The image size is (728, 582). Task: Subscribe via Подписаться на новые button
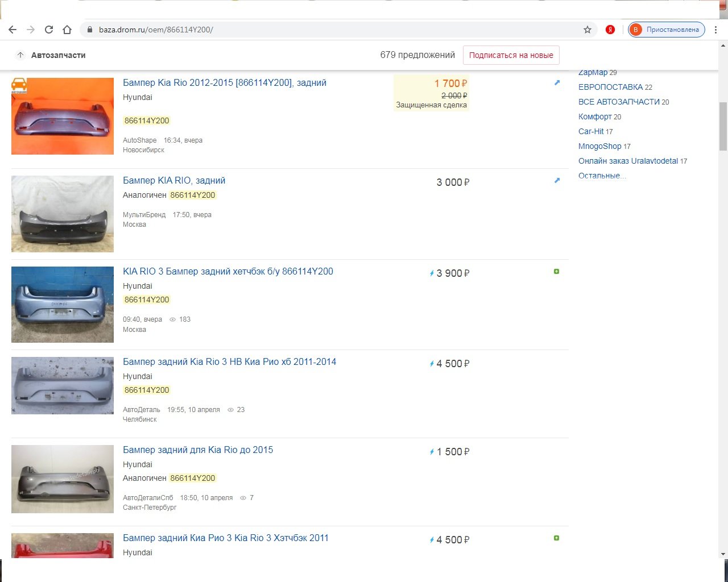click(511, 55)
